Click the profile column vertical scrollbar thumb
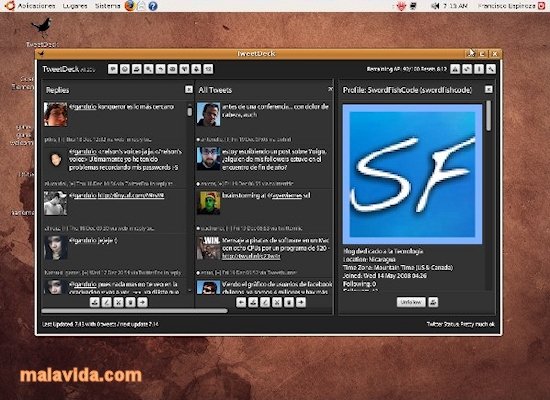 tap(488, 116)
